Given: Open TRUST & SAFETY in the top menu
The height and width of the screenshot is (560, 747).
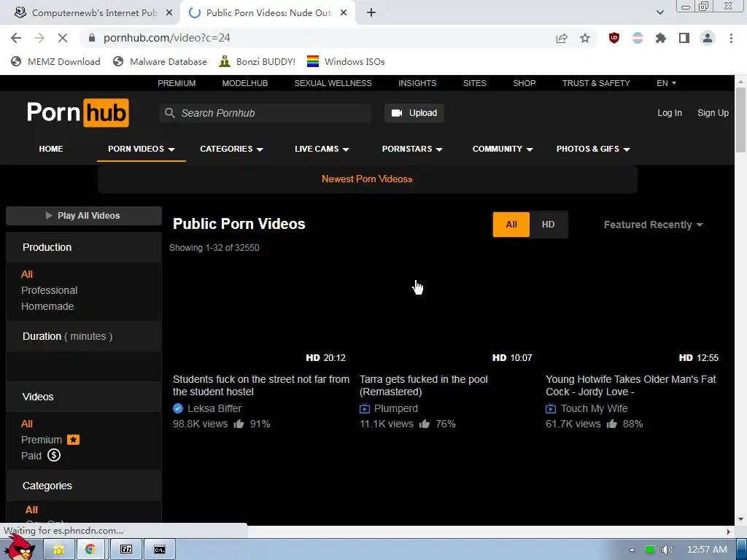Looking at the screenshot, I should (596, 83).
